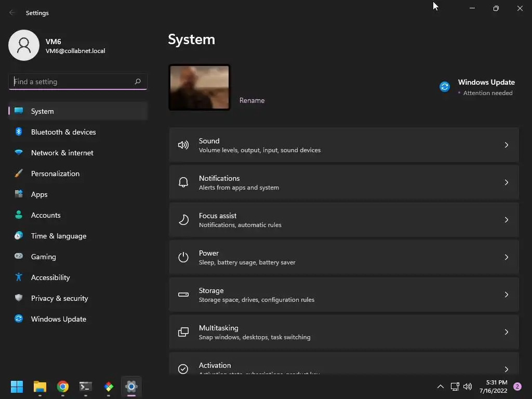Click the Sound speaker icon
The image size is (532, 399).
point(183,145)
